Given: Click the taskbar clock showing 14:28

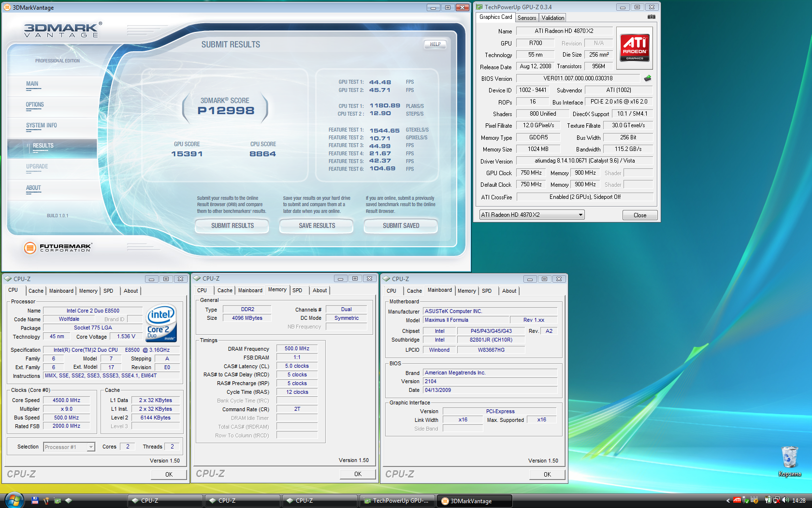Looking at the screenshot, I should click(x=799, y=501).
